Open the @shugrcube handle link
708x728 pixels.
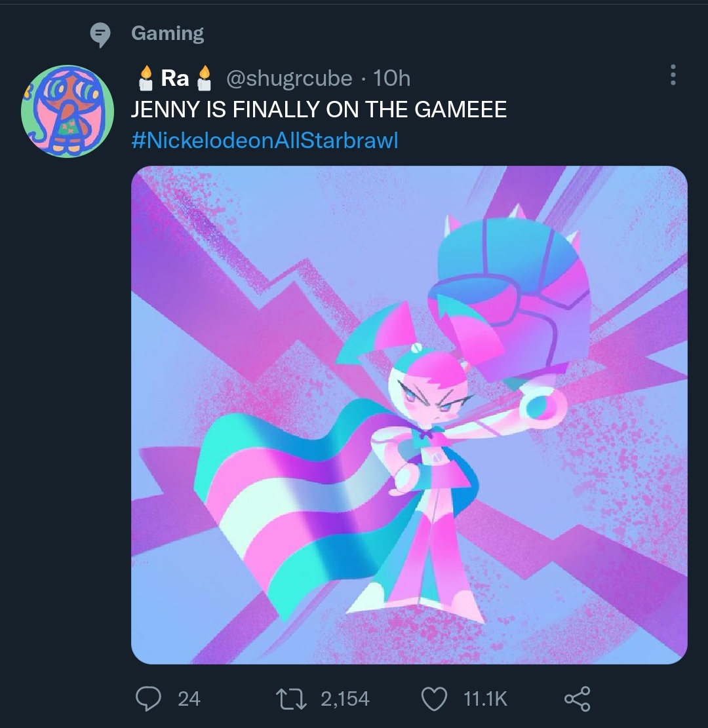(289, 79)
